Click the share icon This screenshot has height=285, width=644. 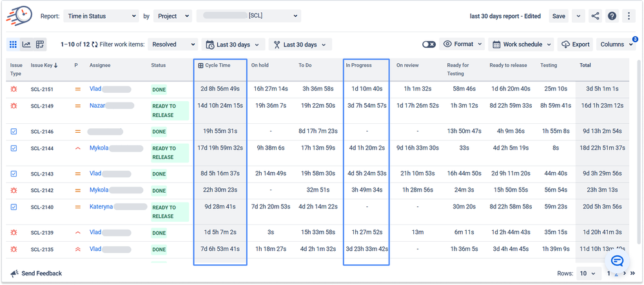(595, 16)
